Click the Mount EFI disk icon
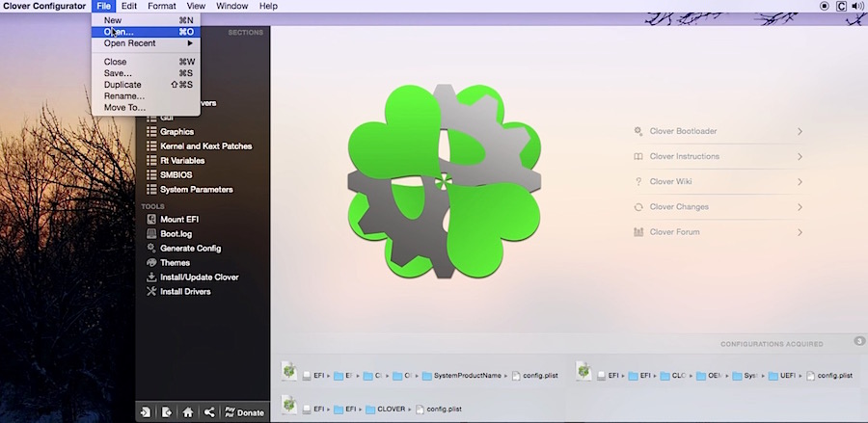The image size is (868, 423). 151,219
